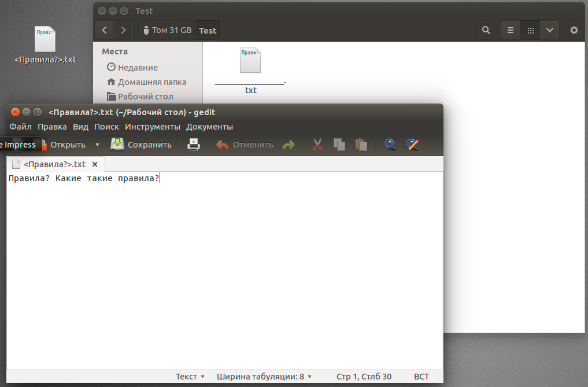
Task: Close the <Правила?>.txt document tab
Action: [95, 164]
